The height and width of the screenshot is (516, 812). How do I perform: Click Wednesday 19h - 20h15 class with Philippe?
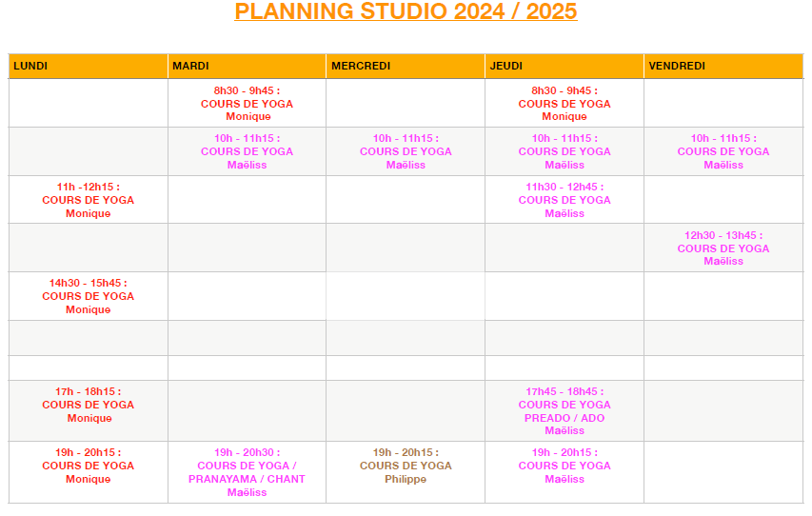pos(406,466)
